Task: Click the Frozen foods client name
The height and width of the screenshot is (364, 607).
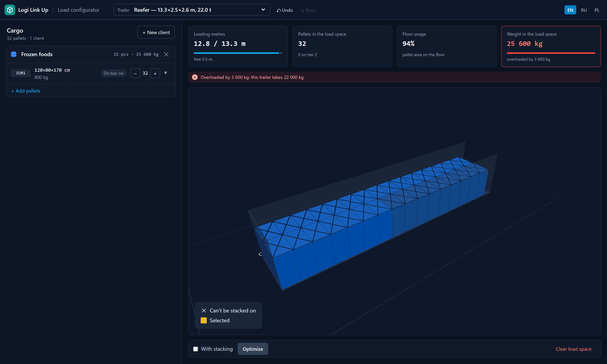Action: click(x=37, y=54)
